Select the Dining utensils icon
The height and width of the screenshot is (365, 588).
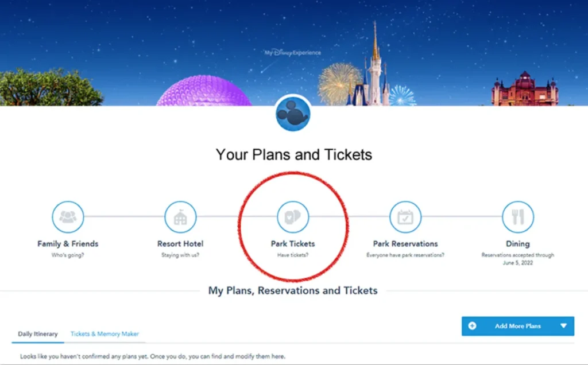pos(517,217)
